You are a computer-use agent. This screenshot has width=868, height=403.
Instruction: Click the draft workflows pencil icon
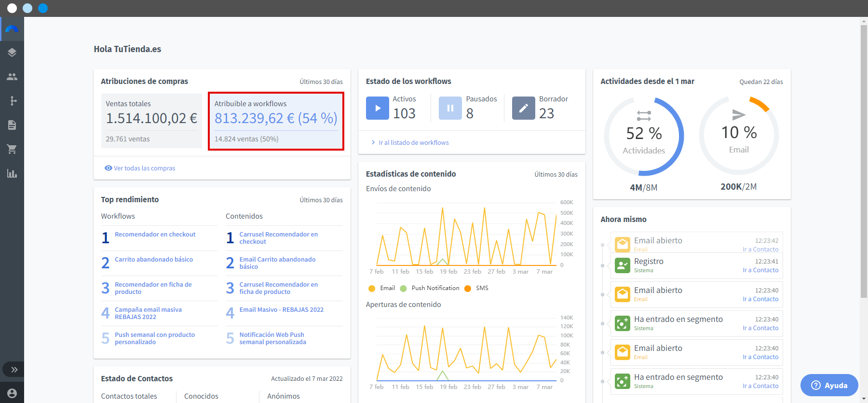click(524, 108)
